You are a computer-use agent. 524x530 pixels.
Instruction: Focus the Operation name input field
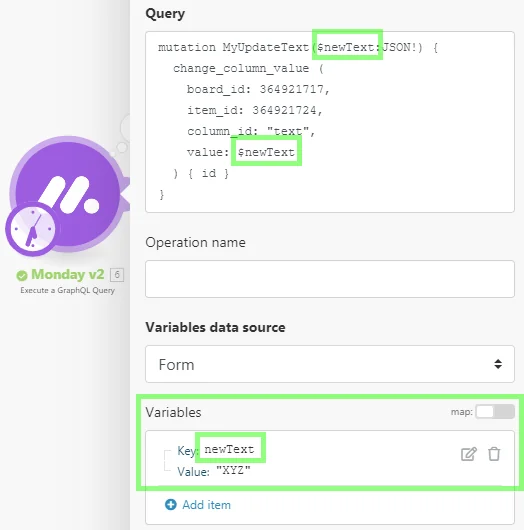[x=330, y=279]
